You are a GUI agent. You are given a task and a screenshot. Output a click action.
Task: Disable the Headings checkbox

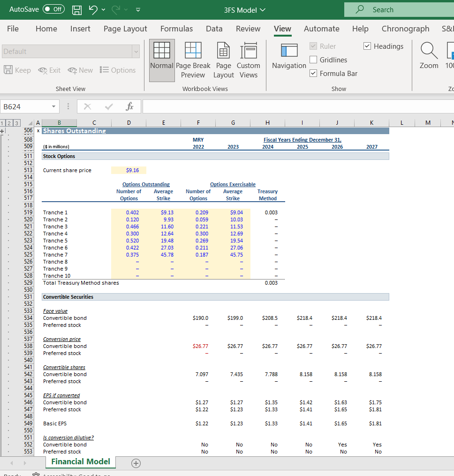368,46
